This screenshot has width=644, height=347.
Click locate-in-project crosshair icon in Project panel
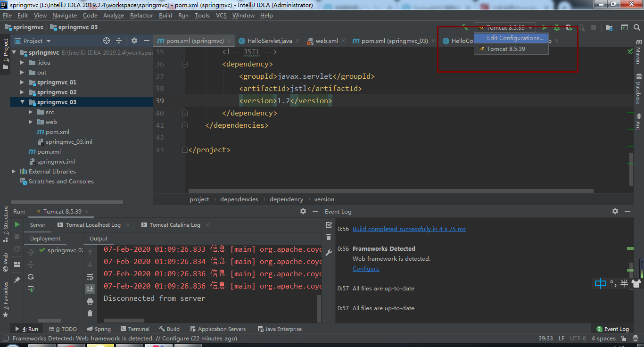click(107, 41)
